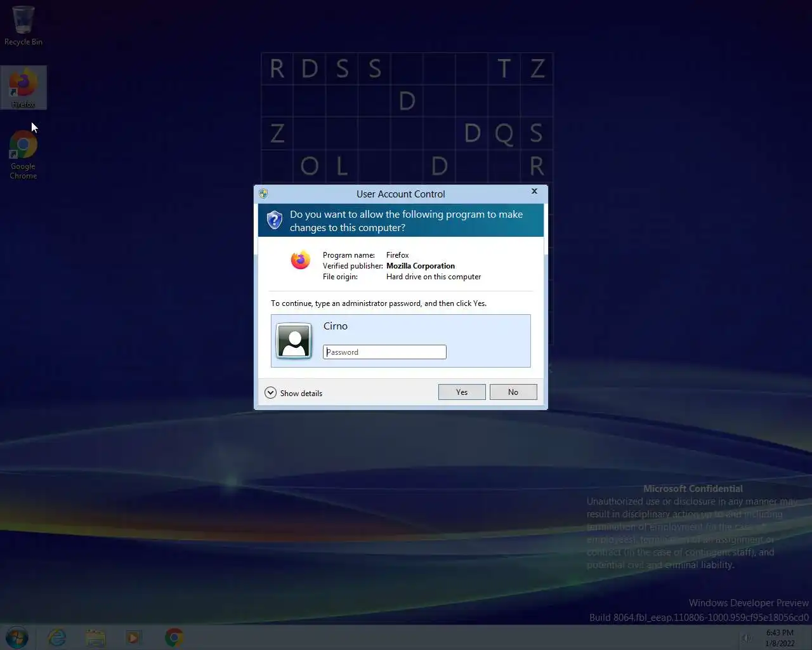Open Internet Explorer from the taskbar
812x650 pixels.
pyautogui.click(x=57, y=637)
